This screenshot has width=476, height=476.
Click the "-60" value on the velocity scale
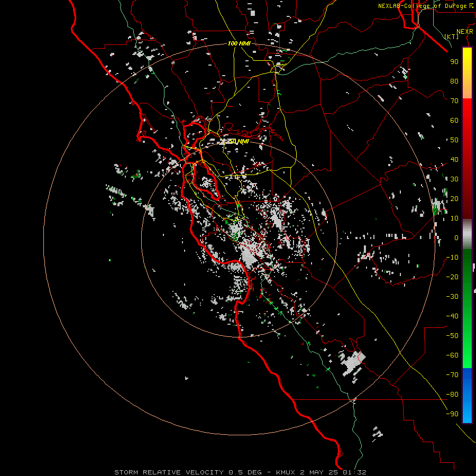pos(452,355)
